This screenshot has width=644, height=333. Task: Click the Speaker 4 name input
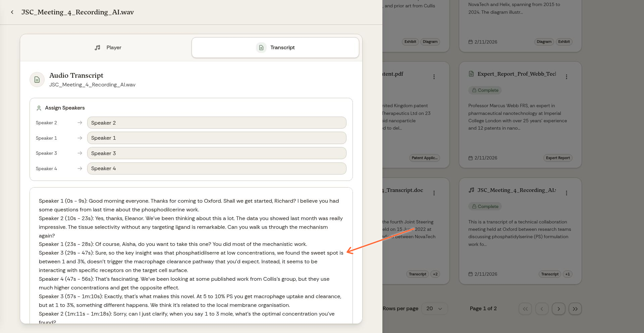click(216, 169)
